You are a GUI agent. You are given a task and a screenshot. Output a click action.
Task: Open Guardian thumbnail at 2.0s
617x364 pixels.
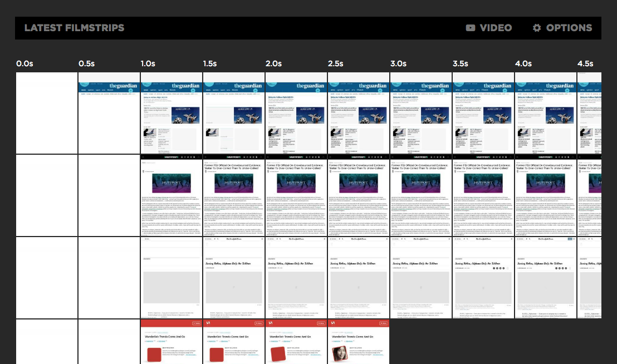(x=296, y=113)
